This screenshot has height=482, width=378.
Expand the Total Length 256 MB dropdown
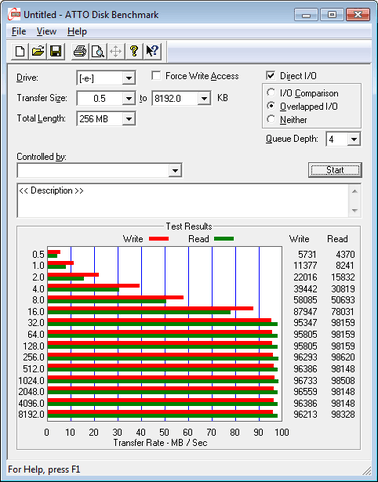coord(129,119)
